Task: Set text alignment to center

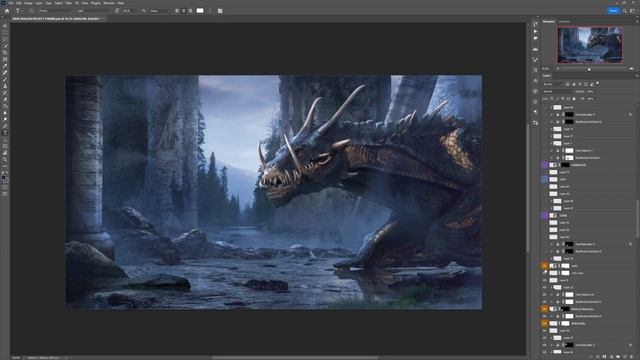Action: (x=184, y=11)
